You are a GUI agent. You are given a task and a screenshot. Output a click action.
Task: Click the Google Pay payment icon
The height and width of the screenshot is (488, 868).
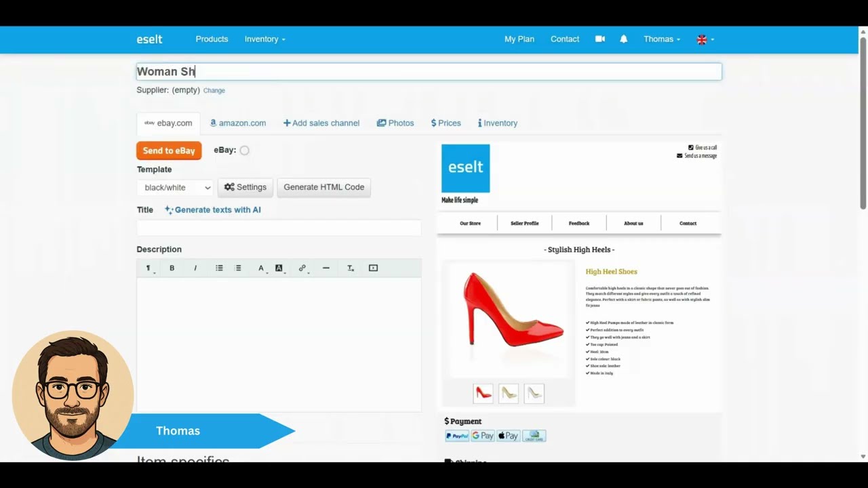483,436
